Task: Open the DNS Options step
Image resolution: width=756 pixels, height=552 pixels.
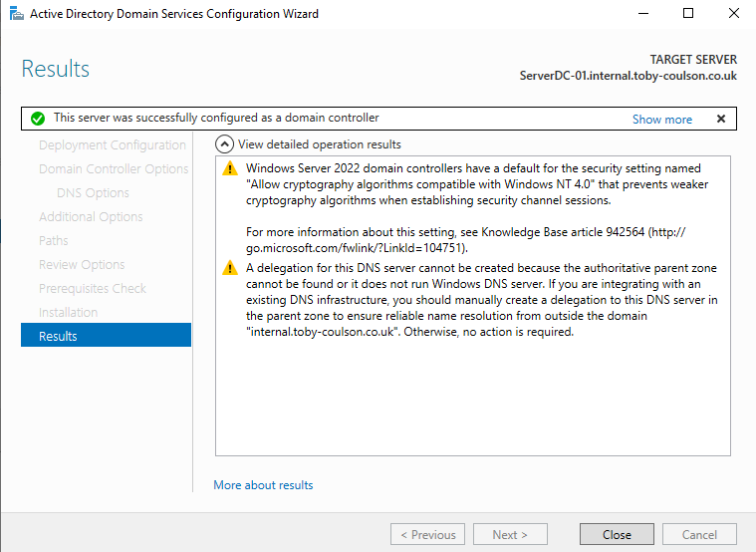Action: (x=93, y=192)
